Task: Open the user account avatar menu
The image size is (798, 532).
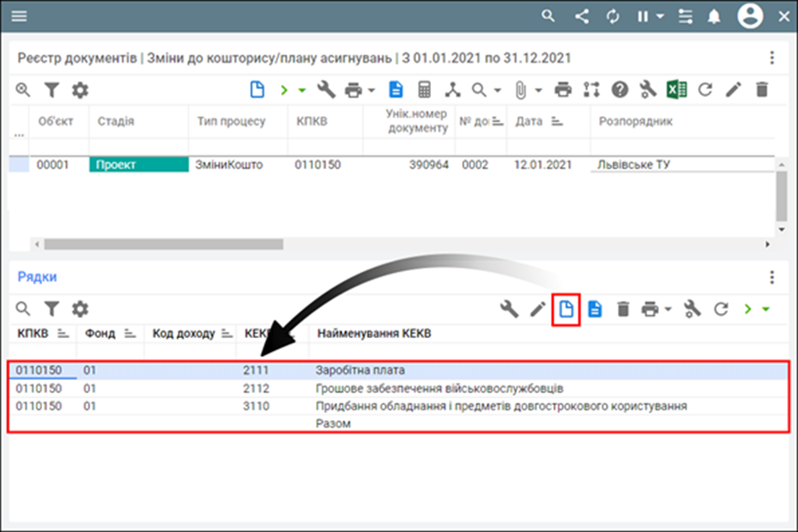Action: point(750,16)
